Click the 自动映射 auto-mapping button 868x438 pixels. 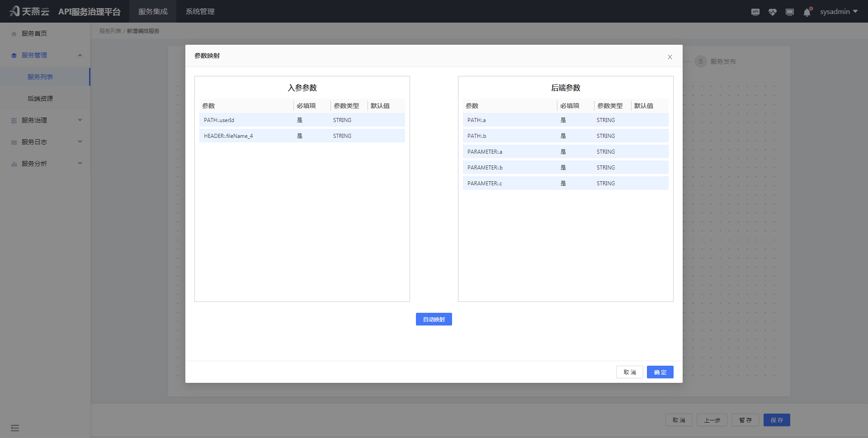(434, 319)
